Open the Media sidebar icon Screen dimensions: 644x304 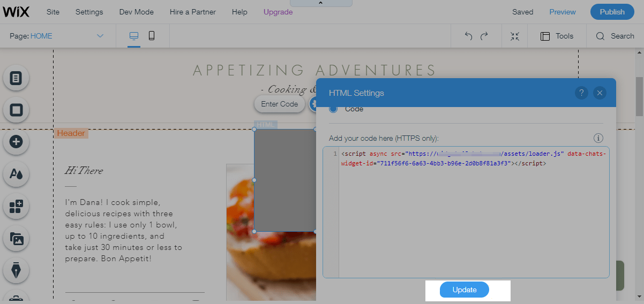click(x=16, y=239)
